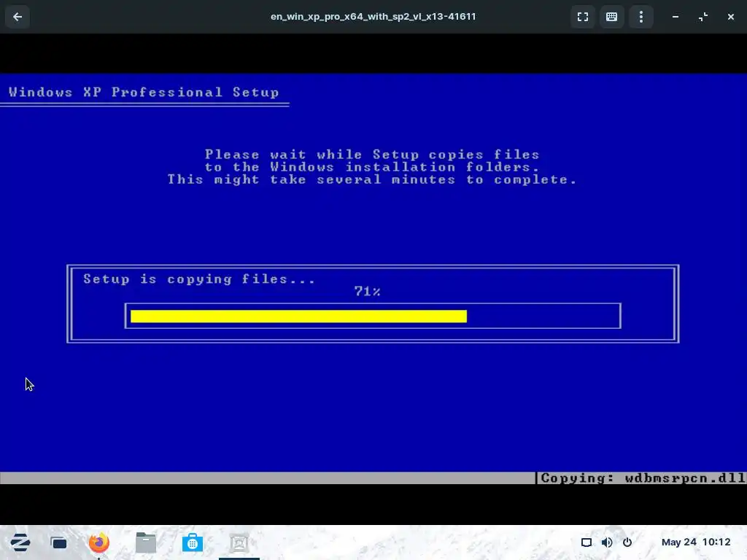Click the yellow file copy progress bar

click(298, 316)
